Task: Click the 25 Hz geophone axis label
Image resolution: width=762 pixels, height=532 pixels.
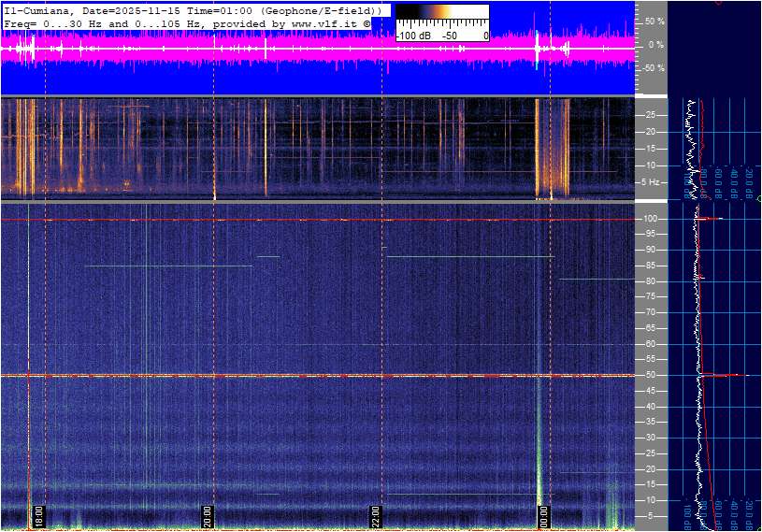Action: 651,114
